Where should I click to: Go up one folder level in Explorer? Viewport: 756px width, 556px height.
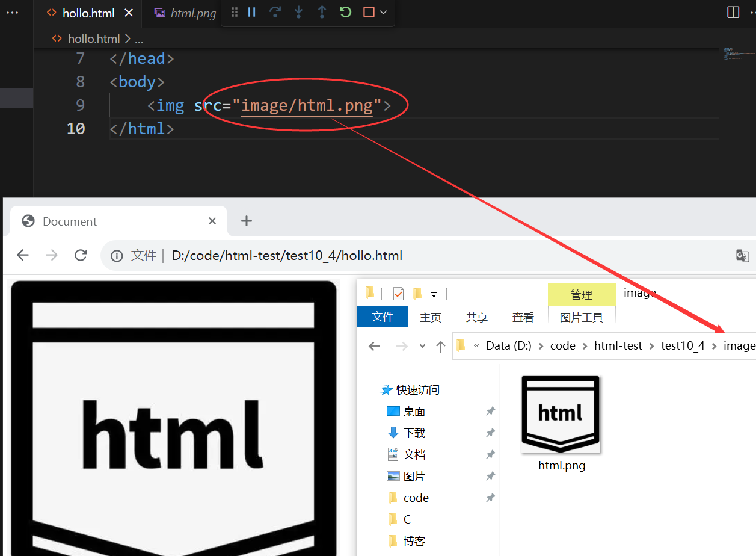pyautogui.click(x=441, y=346)
